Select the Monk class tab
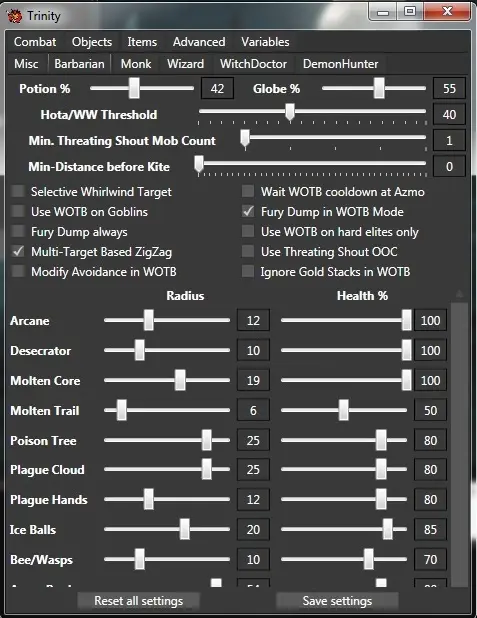Screen dimensions: 477x618 coord(136,64)
